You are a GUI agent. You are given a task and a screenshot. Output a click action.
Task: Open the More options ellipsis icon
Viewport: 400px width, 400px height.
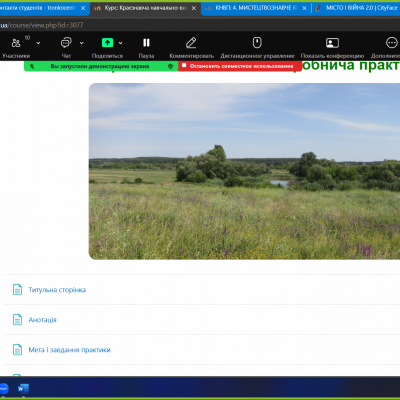pos(391,43)
